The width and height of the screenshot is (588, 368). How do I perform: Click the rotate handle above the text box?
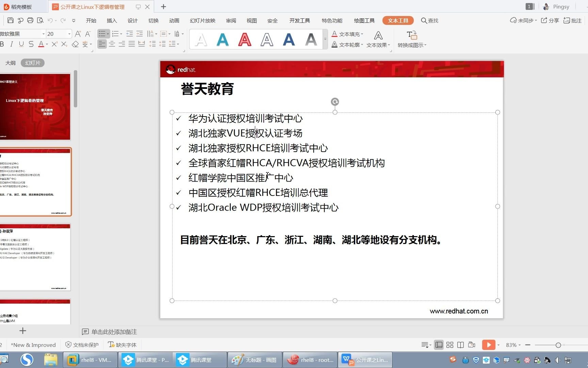coord(335,102)
